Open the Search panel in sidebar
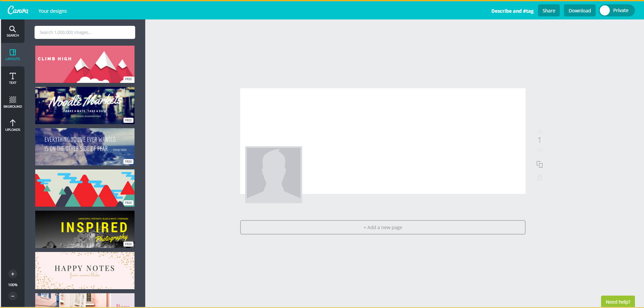The image size is (644, 308). pyautogui.click(x=13, y=31)
